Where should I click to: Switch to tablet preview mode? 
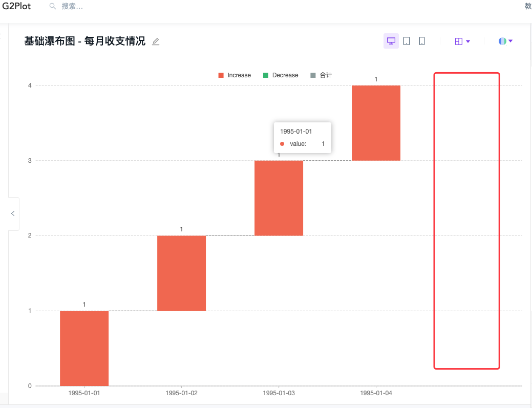pos(406,40)
